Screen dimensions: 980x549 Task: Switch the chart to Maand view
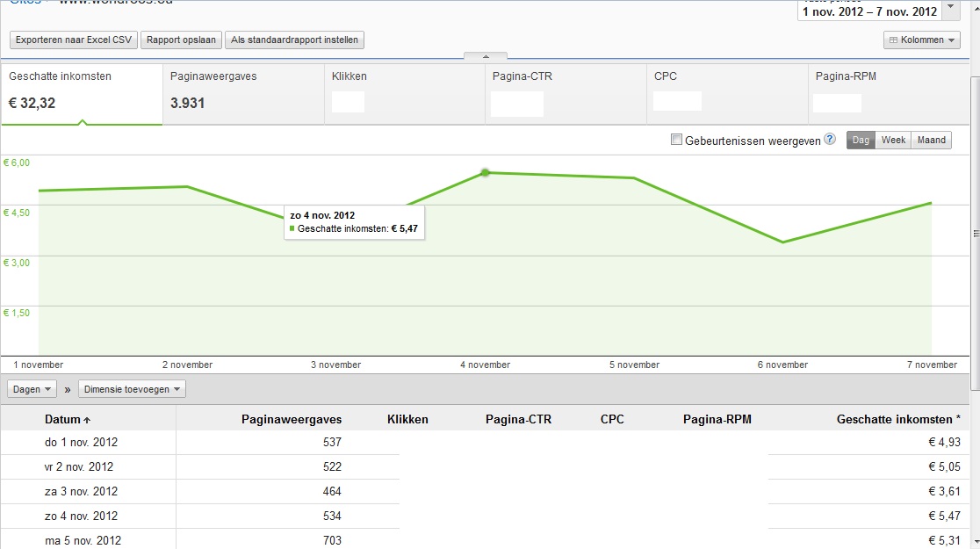[x=931, y=140]
